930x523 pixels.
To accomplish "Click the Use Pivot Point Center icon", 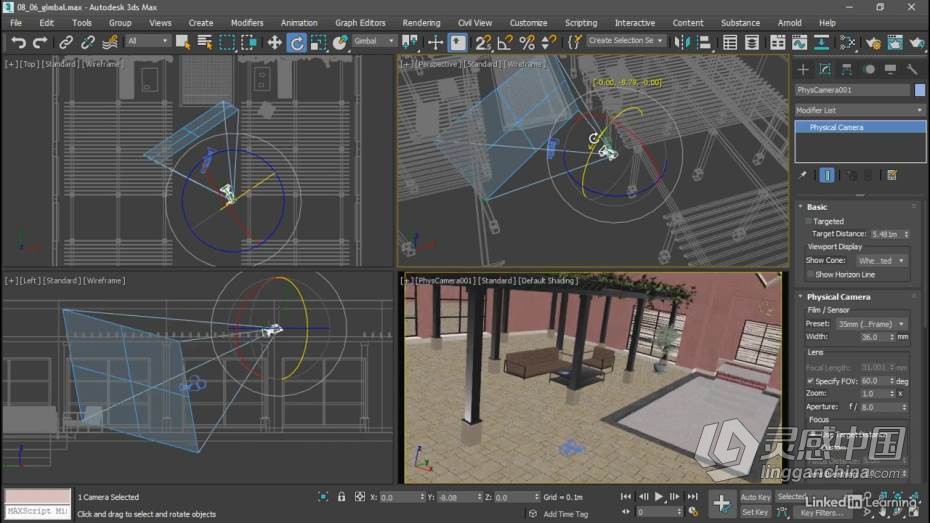I will click(409, 42).
